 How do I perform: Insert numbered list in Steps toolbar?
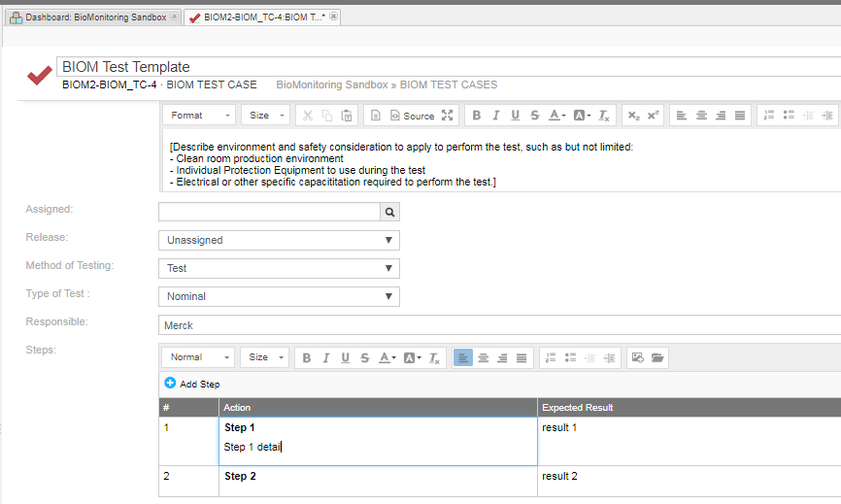(551, 357)
